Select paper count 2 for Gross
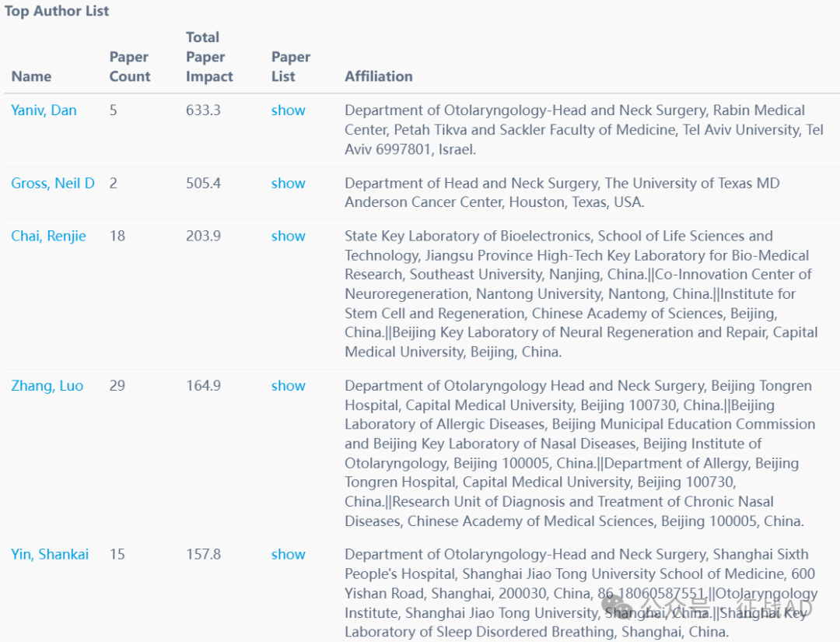This screenshot has width=840, height=642. 113,184
